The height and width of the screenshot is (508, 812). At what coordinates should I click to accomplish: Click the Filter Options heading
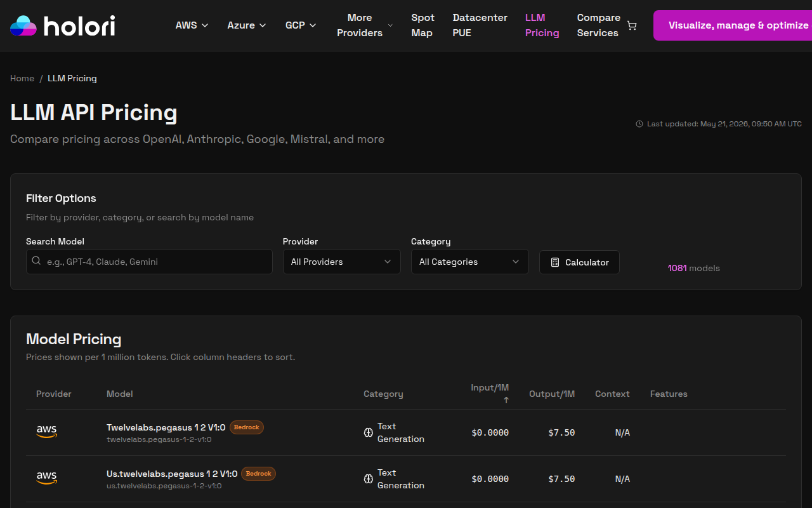(x=61, y=198)
